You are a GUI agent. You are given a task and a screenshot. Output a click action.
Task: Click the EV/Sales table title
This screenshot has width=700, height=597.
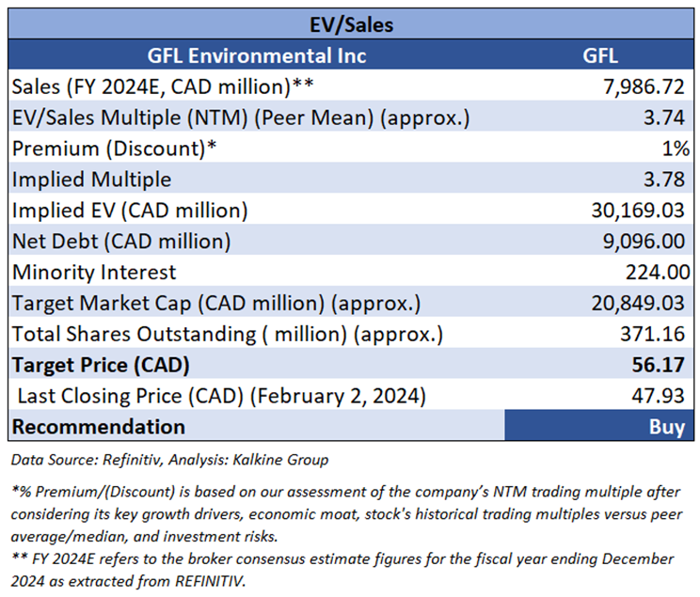tap(351, 24)
